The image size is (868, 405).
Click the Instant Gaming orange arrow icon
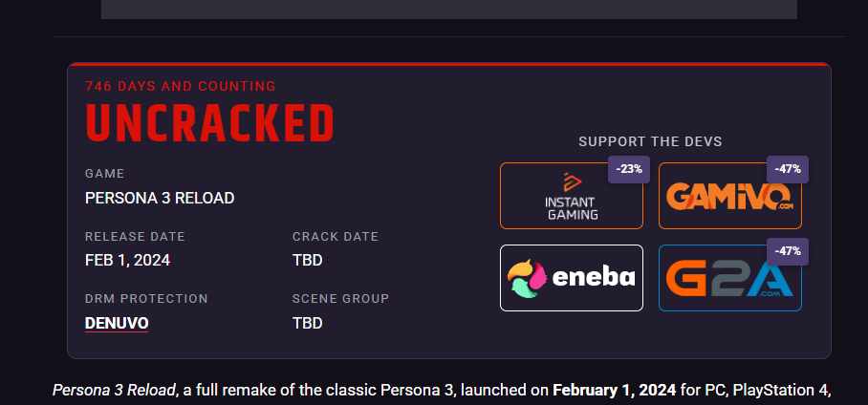pos(571,181)
